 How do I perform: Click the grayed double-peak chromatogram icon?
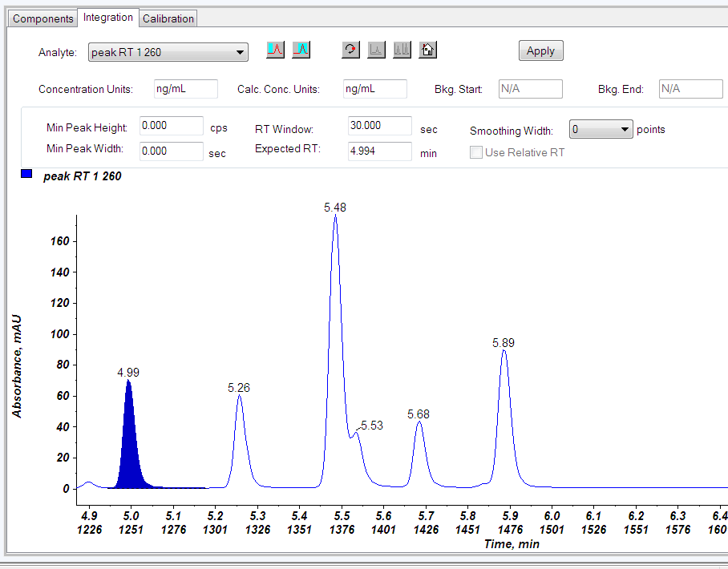pyautogui.click(x=402, y=50)
